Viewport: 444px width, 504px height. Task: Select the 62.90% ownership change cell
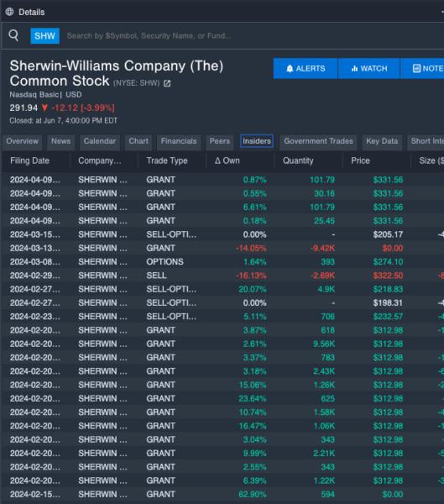[x=252, y=494]
